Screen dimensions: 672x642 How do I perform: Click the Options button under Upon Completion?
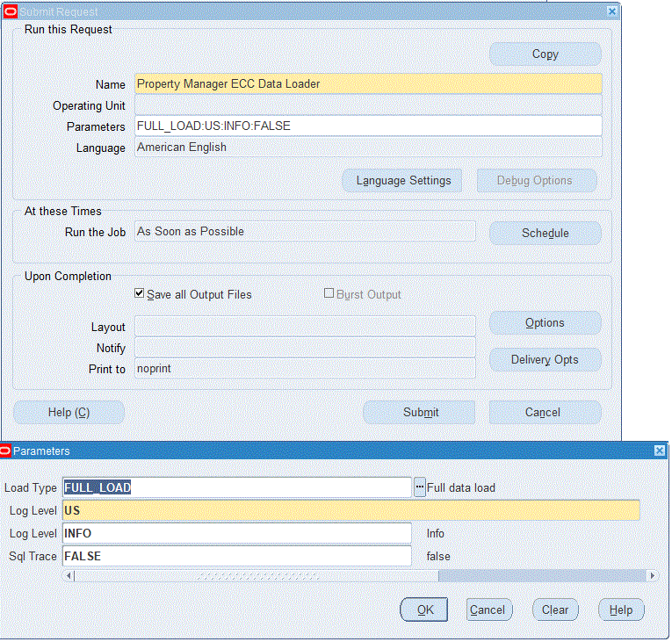546,322
